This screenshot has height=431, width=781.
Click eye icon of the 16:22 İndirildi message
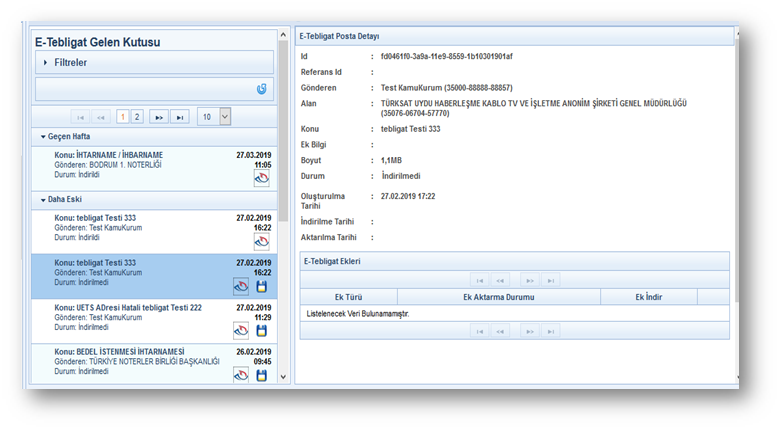(262, 241)
